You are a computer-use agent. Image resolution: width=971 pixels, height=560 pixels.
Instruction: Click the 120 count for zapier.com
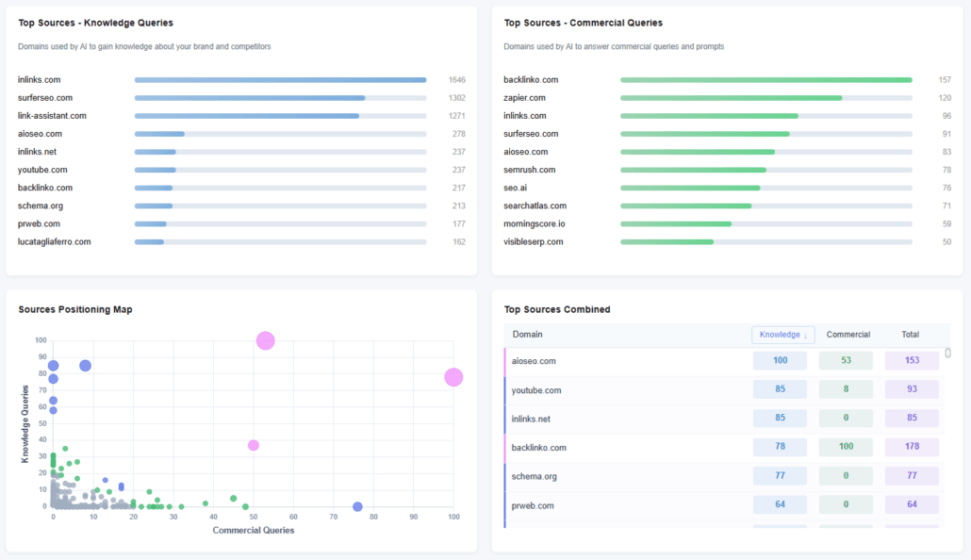point(945,98)
